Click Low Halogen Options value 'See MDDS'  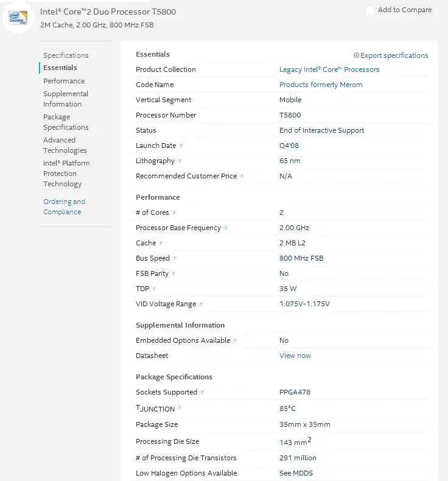tap(296, 473)
